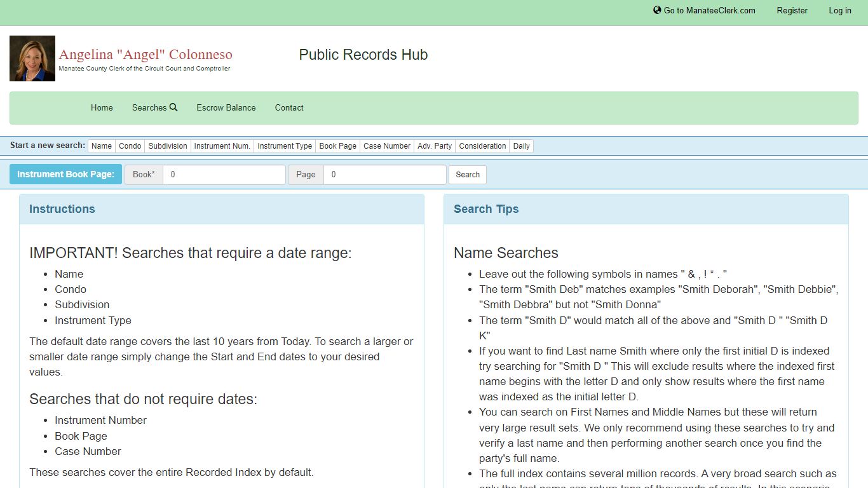Click the Search button
Viewport: 868px width, 488px height.
click(x=468, y=175)
